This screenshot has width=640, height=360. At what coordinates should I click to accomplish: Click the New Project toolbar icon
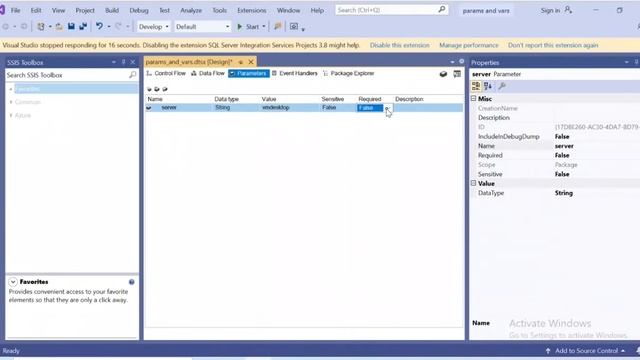point(40,27)
